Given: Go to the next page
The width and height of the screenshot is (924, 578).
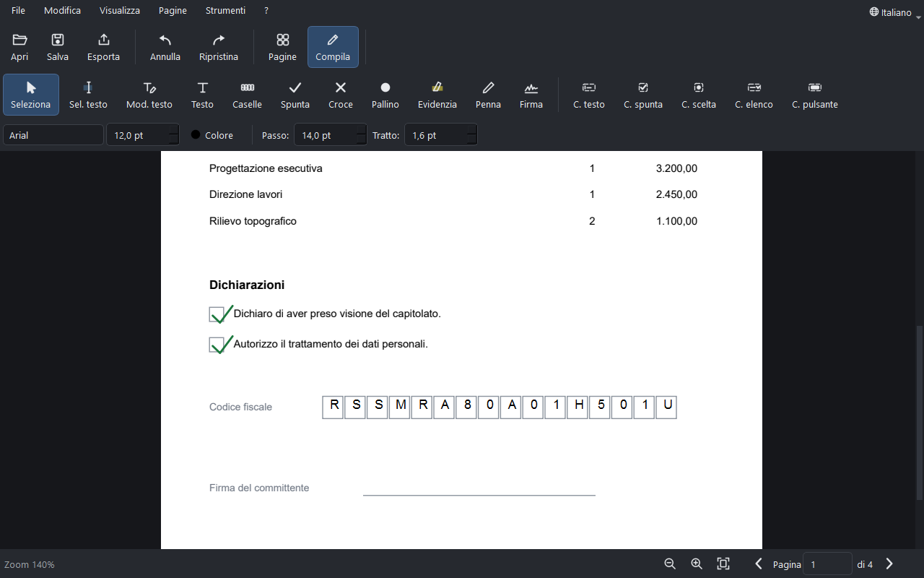Looking at the screenshot, I should 889,564.
